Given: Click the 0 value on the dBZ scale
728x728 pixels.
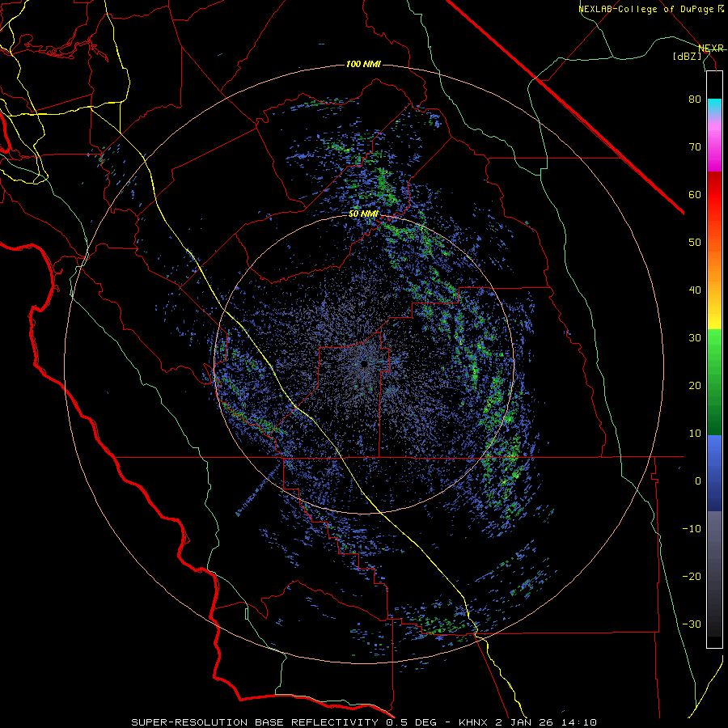Looking at the screenshot, I should click(x=698, y=481).
